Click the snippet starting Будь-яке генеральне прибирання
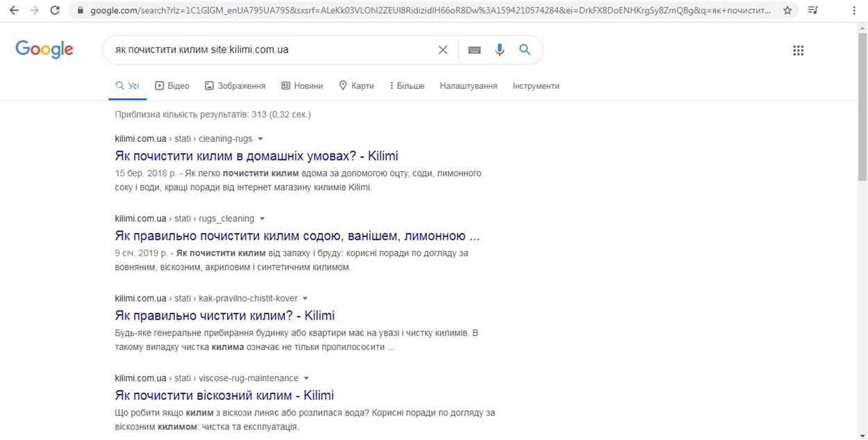This screenshot has height=440, width=868. (297, 340)
